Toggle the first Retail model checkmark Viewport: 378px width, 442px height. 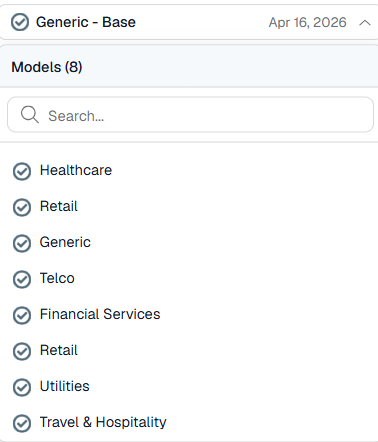tap(22, 207)
